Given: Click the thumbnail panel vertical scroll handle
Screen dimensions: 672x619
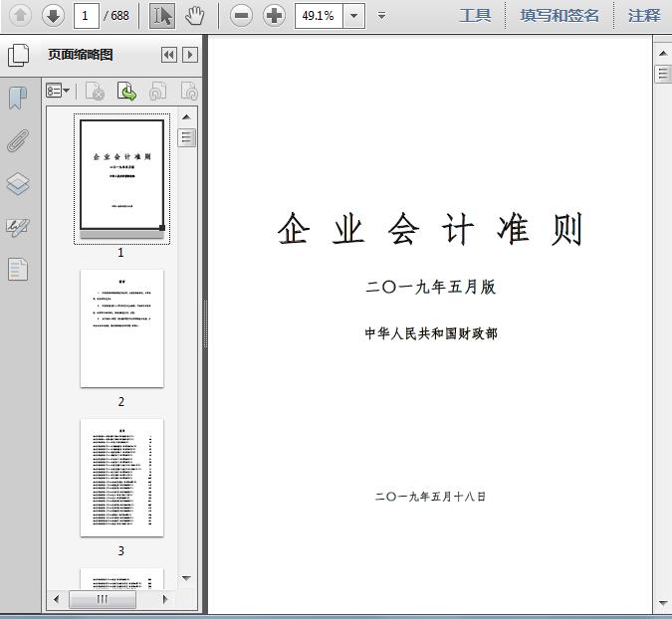Looking at the screenshot, I should pyautogui.click(x=186, y=137).
